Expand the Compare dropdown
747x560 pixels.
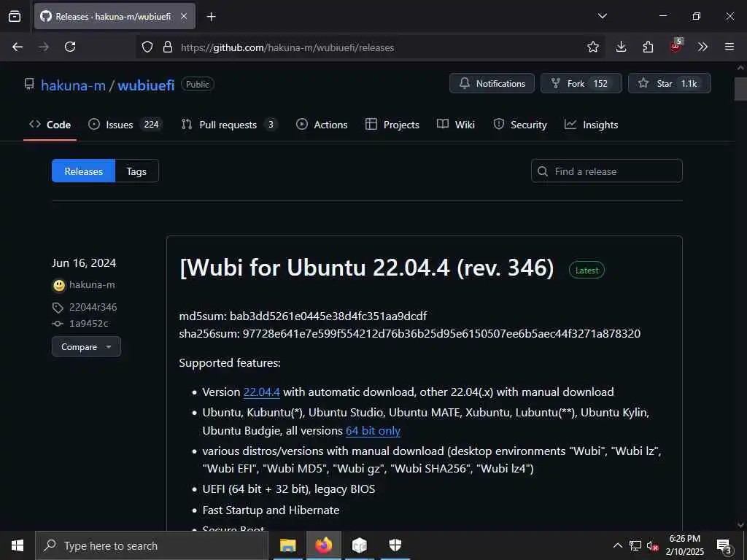pyautogui.click(x=86, y=346)
